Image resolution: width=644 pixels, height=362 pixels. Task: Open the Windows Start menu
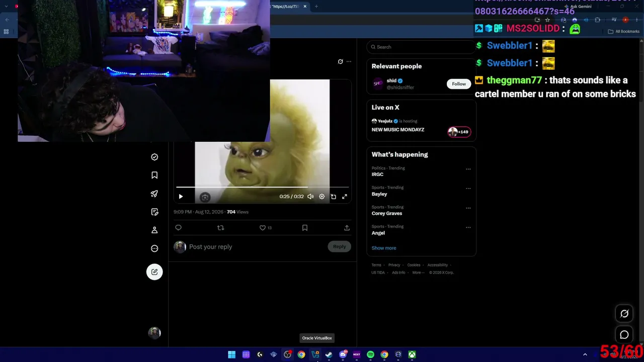pyautogui.click(x=231, y=354)
